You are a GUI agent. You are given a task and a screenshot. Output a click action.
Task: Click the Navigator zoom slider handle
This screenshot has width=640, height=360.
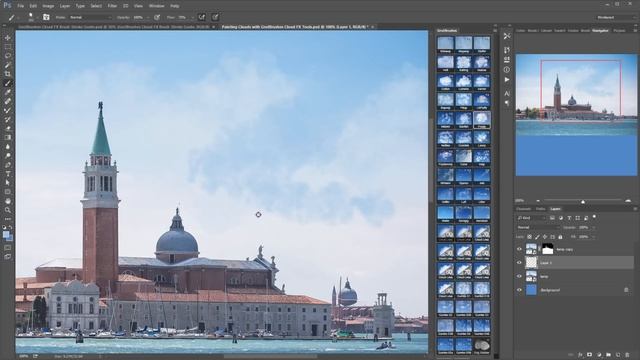click(x=583, y=201)
